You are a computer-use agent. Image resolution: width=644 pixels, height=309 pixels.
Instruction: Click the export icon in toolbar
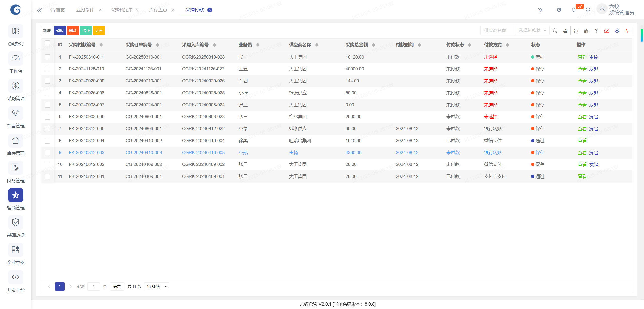pos(565,31)
